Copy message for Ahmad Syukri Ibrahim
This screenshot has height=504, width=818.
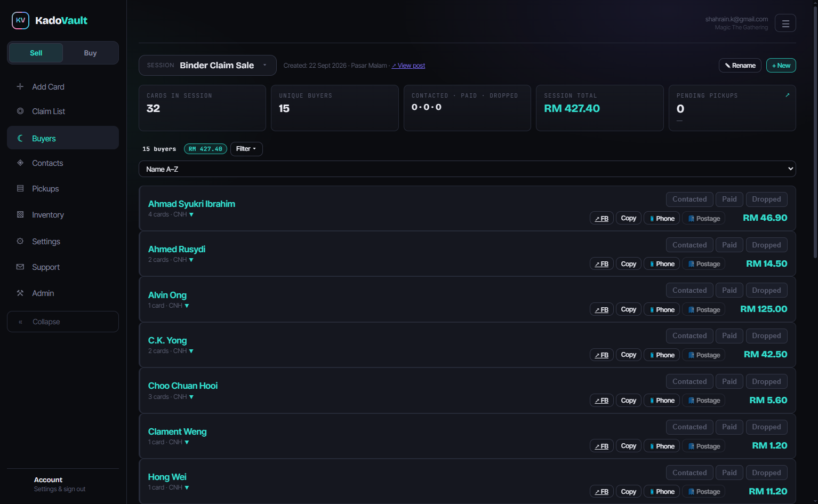point(629,218)
